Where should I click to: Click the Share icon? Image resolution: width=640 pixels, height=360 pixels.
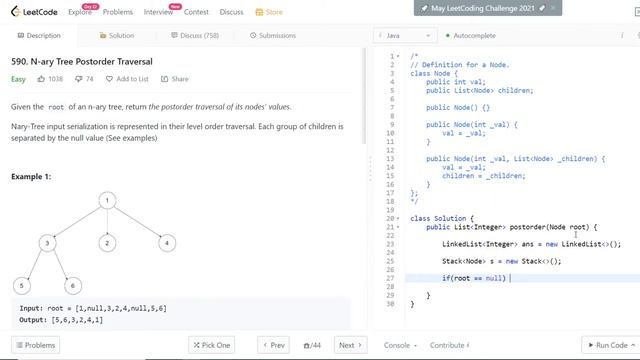[164, 79]
